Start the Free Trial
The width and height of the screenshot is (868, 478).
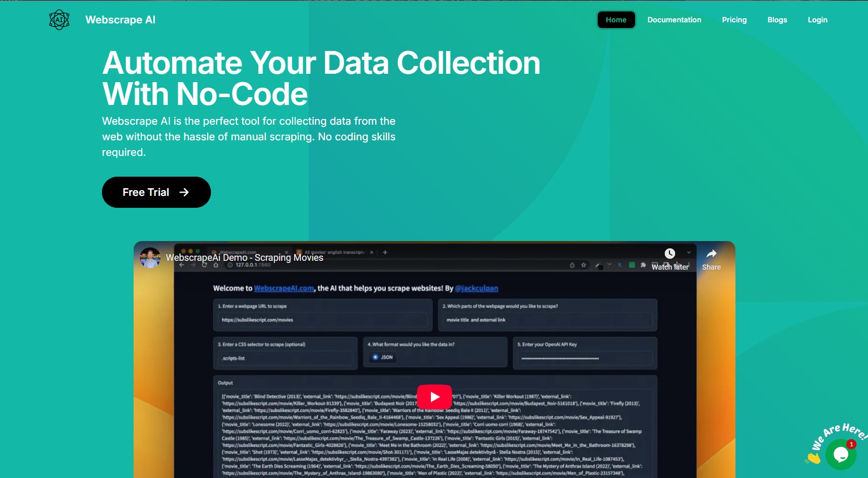(x=156, y=192)
